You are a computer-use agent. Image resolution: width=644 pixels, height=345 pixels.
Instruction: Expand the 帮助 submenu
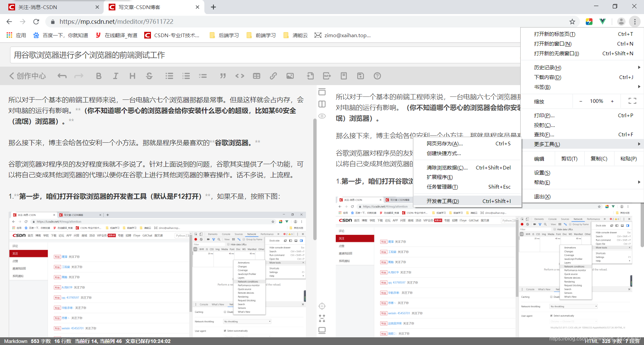coord(582,183)
